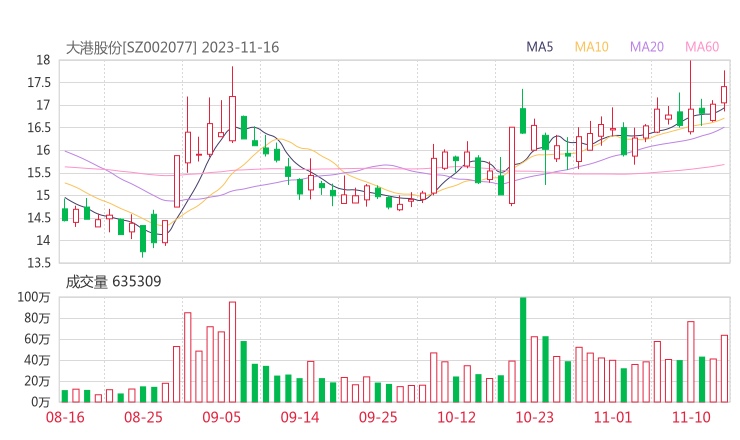740x440 pixels.
Task: Click the MA5 legend label
Action: (539, 47)
